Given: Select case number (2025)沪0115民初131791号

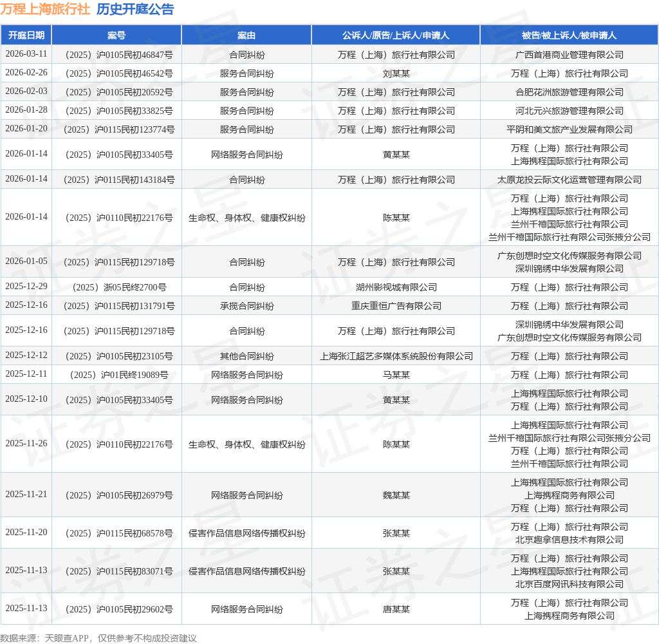Looking at the screenshot, I should [119, 307].
